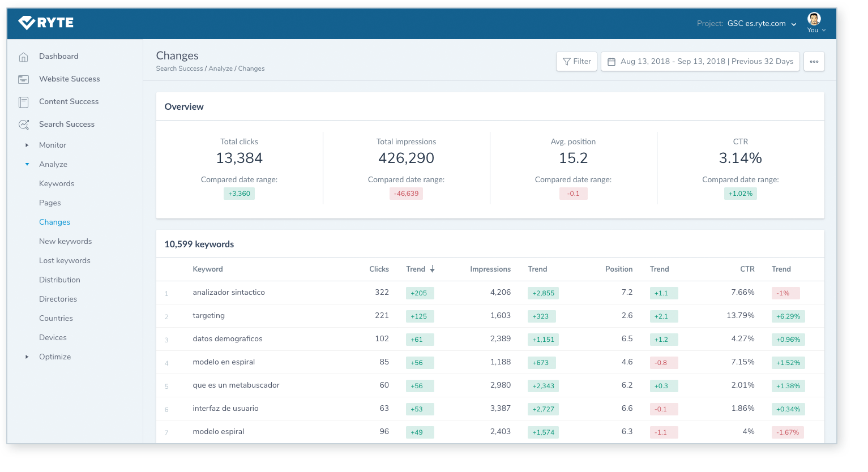
Task: Open the three-dots more options button
Action: (x=814, y=62)
